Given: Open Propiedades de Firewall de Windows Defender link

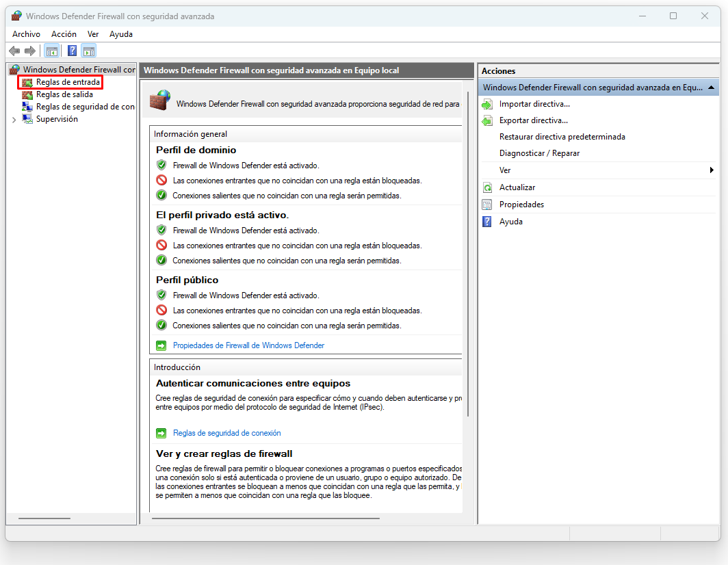Looking at the screenshot, I should click(248, 345).
